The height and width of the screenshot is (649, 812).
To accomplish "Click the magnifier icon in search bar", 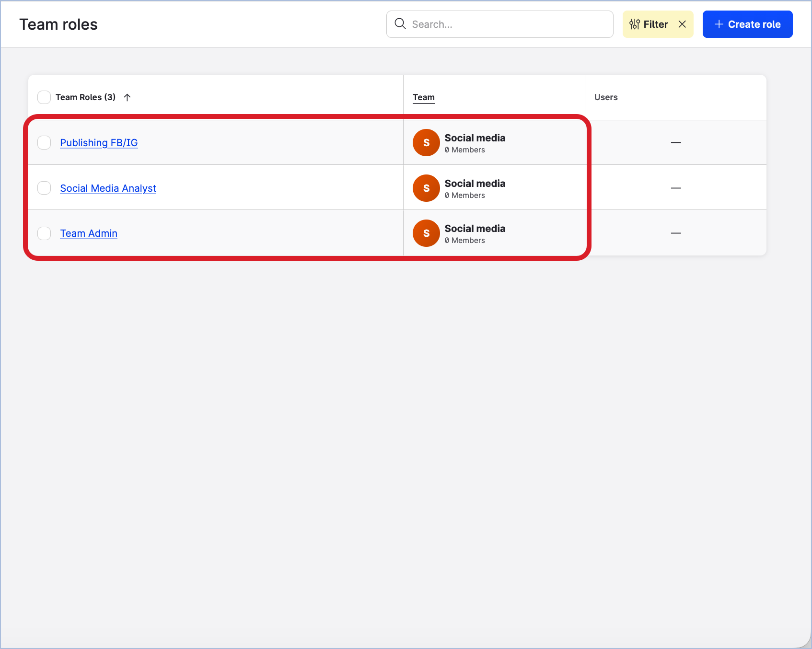I will pos(400,23).
